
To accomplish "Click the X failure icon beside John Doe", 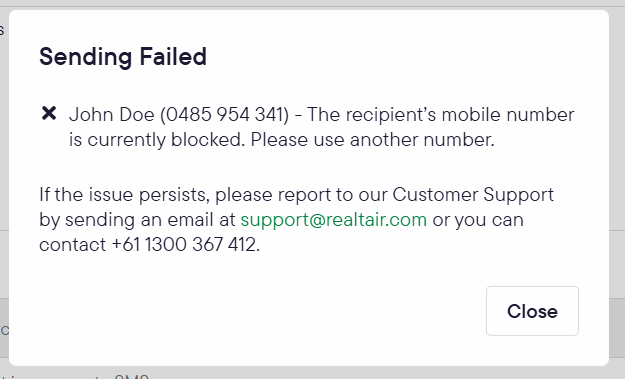I will coord(49,114).
